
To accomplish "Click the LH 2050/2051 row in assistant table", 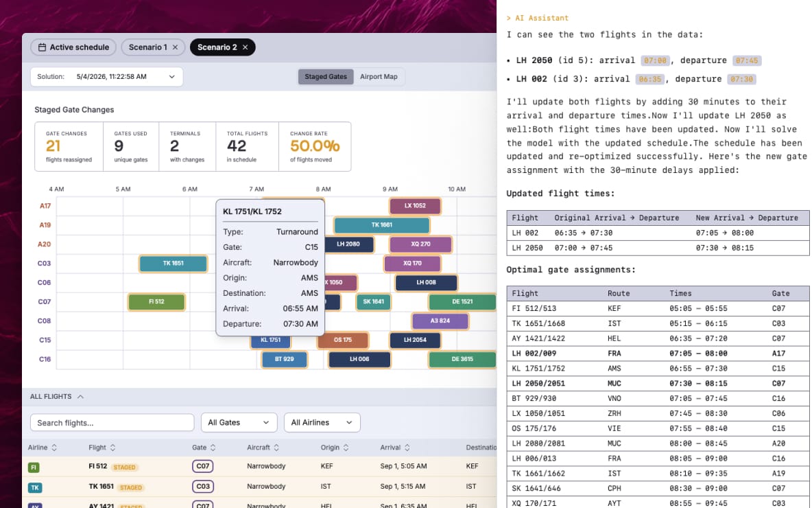I will (x=658, y=384).
